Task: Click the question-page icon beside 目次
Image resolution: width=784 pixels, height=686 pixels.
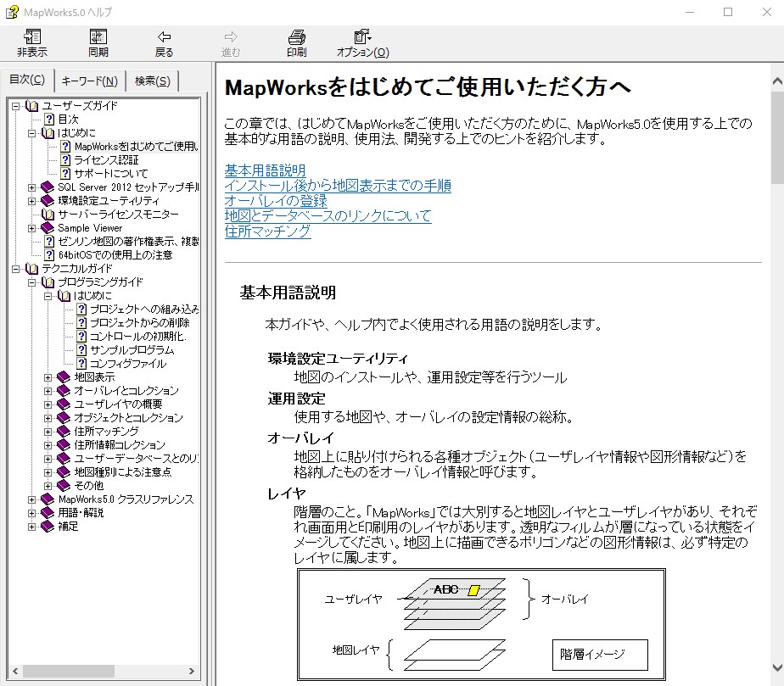Action: [x=49, y=120]
